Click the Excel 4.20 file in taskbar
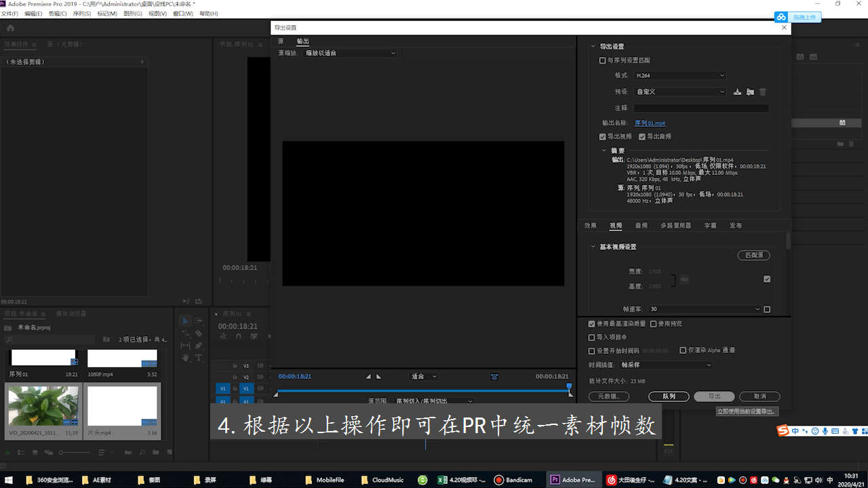 [x=461, y=480]
